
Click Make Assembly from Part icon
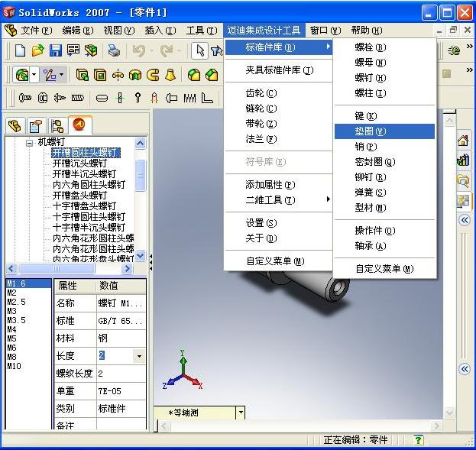point(91,50)
